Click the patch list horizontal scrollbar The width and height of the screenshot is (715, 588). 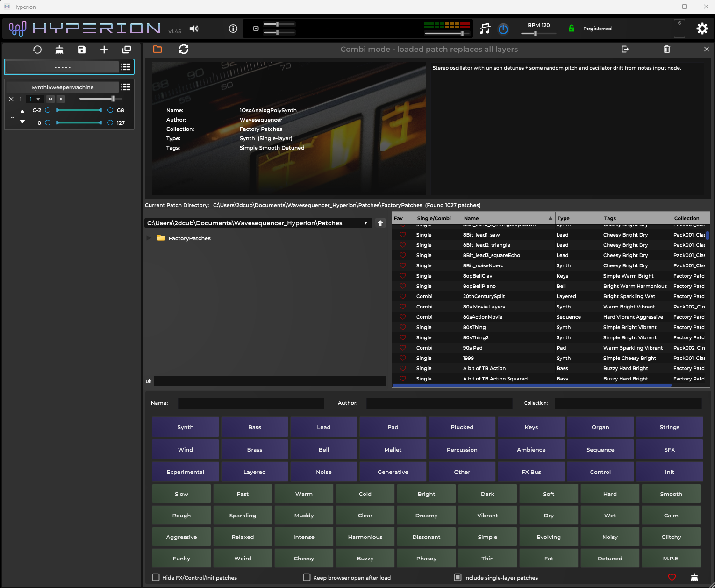(x=532, y=385)
